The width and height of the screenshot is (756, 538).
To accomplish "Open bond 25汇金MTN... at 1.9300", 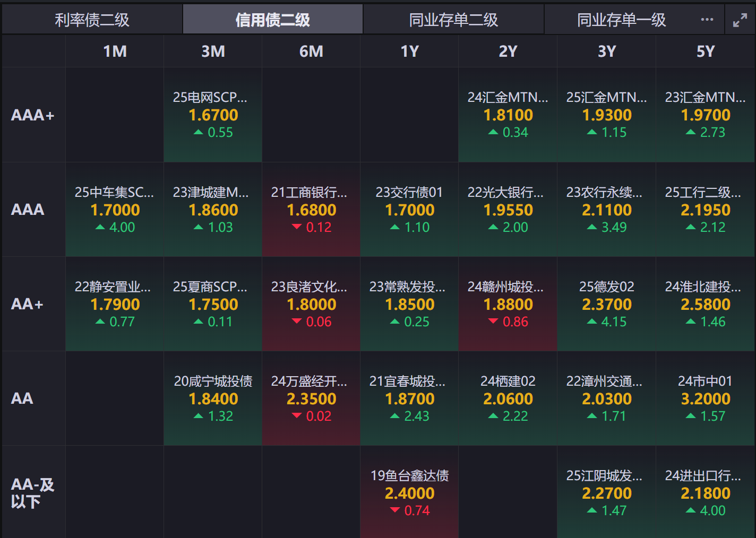I will 607,115.
